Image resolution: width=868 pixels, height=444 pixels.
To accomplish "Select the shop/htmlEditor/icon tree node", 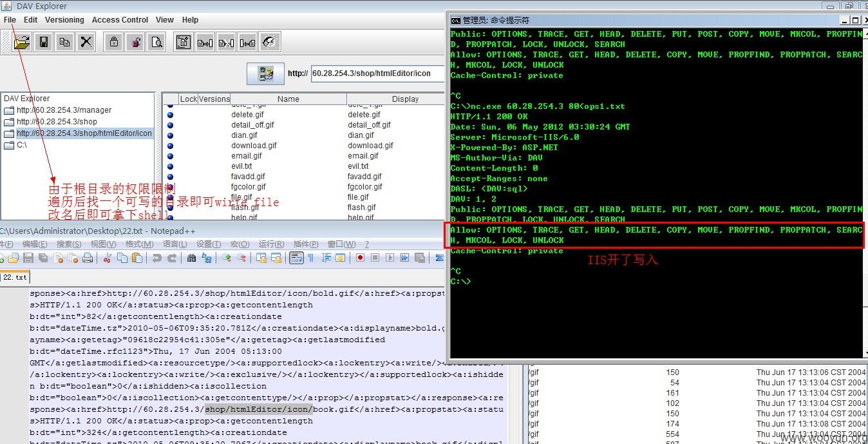I will (84, 133).
